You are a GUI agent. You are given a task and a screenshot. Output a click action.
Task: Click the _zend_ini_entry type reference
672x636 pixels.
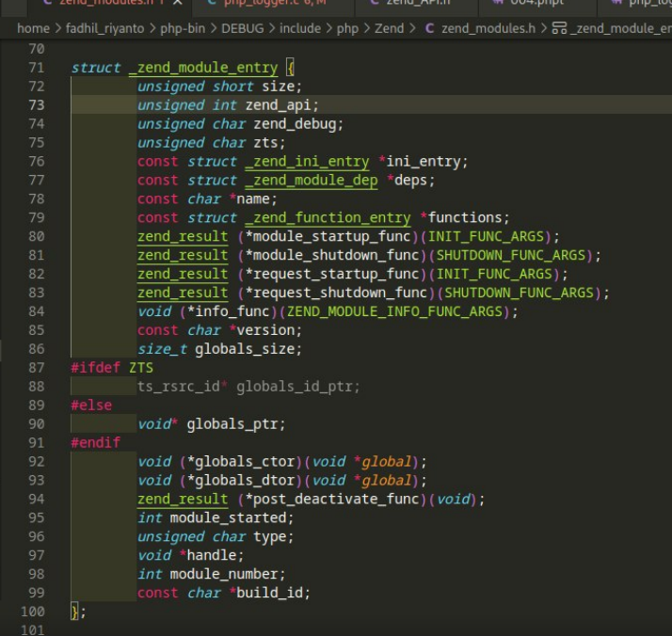(307, 161)
